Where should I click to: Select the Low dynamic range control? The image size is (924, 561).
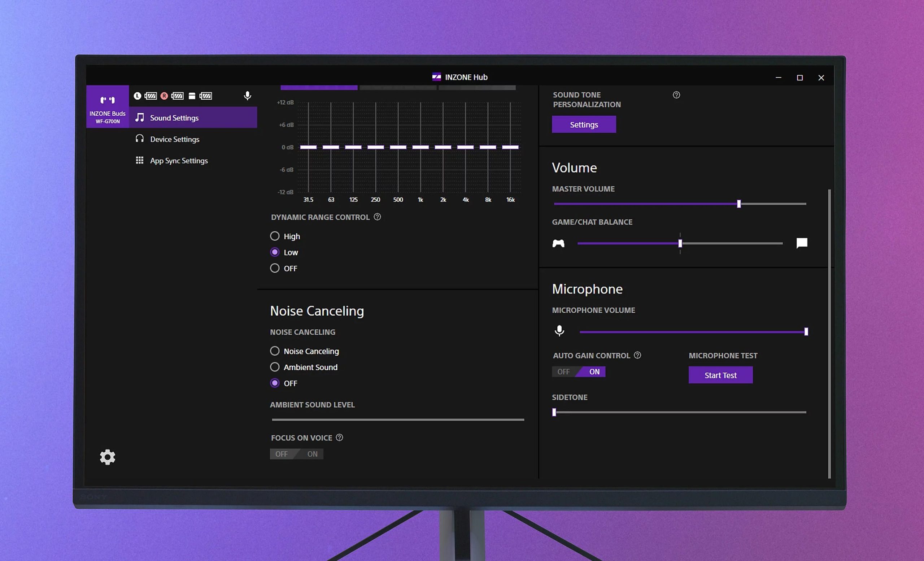(275, 252)
